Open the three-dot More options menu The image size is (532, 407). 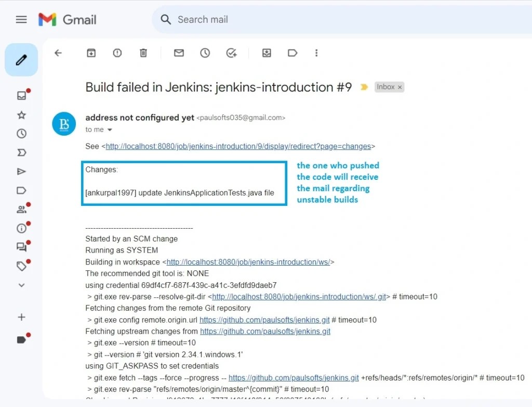point(316,52)
